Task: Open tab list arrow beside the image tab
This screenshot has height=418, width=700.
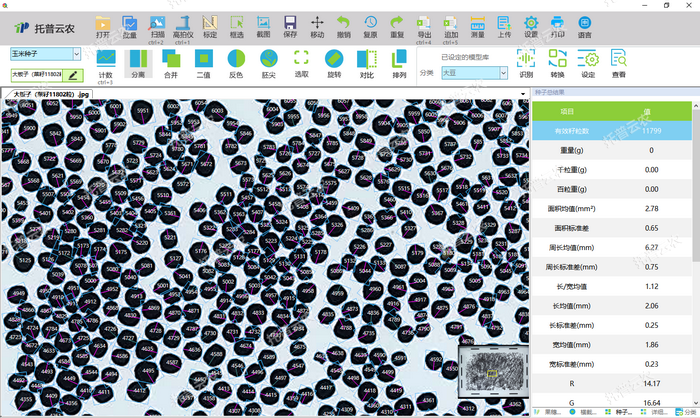Action: click(x=524, y=95)
